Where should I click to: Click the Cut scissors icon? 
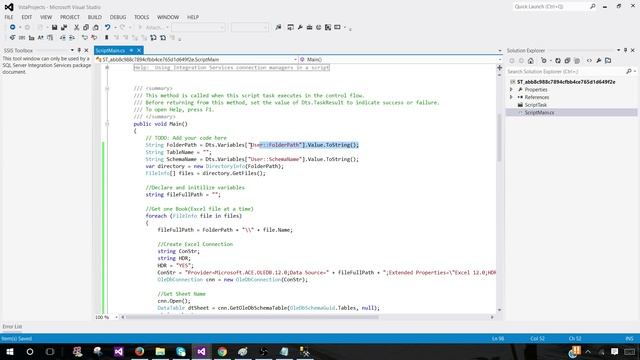point(76,27)
